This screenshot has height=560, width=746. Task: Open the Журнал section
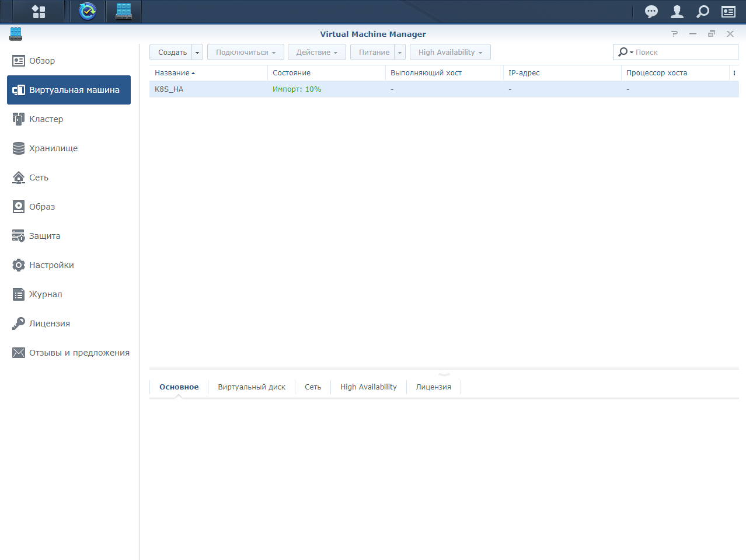(69, 294)
